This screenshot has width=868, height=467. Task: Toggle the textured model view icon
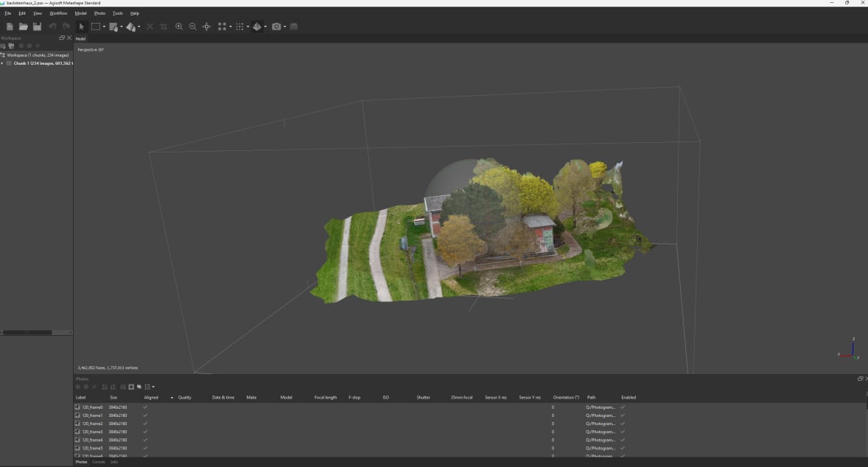pyautogui.click(x=256, y=27)
